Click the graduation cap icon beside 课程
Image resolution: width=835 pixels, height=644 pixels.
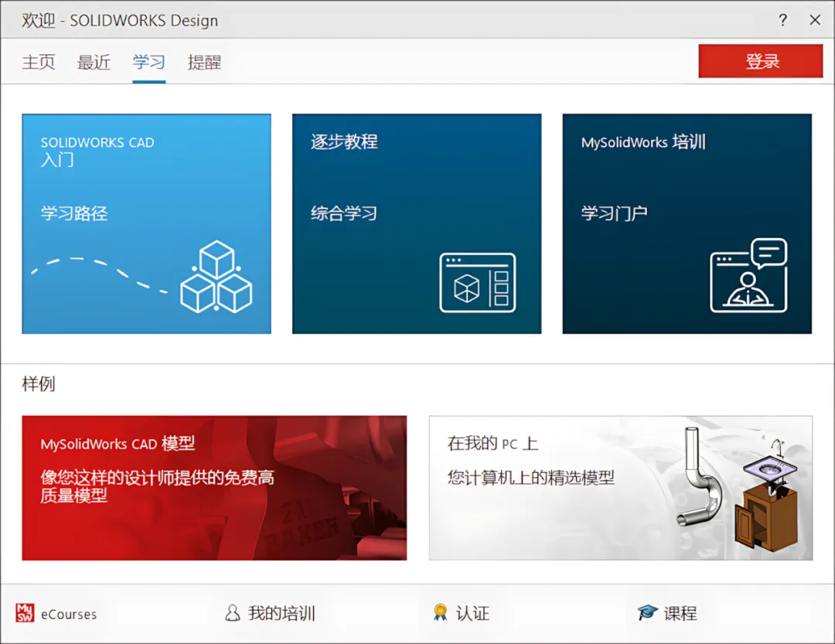coord(648,612)
